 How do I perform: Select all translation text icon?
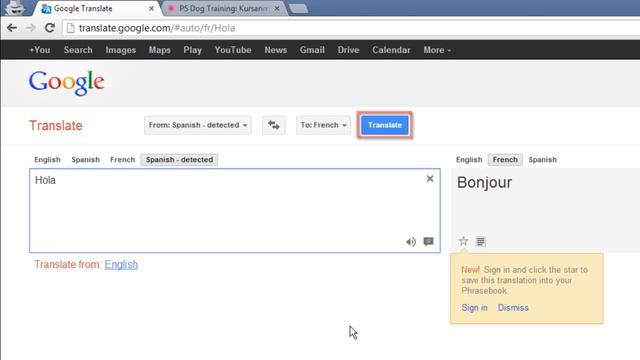[x=480, y=242]
